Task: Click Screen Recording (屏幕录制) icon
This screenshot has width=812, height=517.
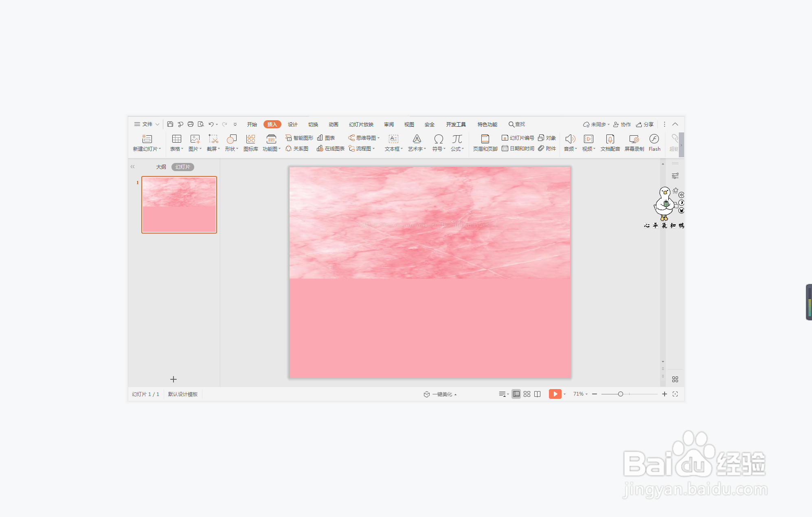Action: tap(634, 139)
